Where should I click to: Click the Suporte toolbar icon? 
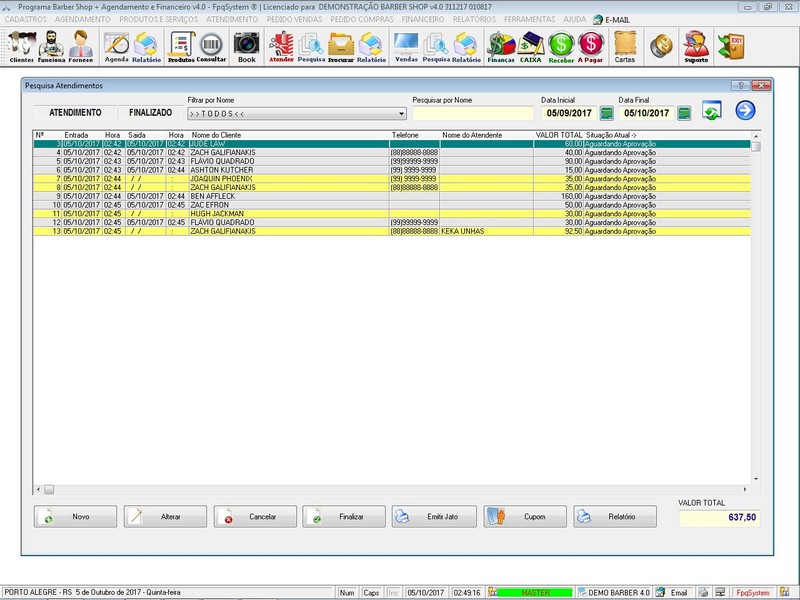coord(695,46)
